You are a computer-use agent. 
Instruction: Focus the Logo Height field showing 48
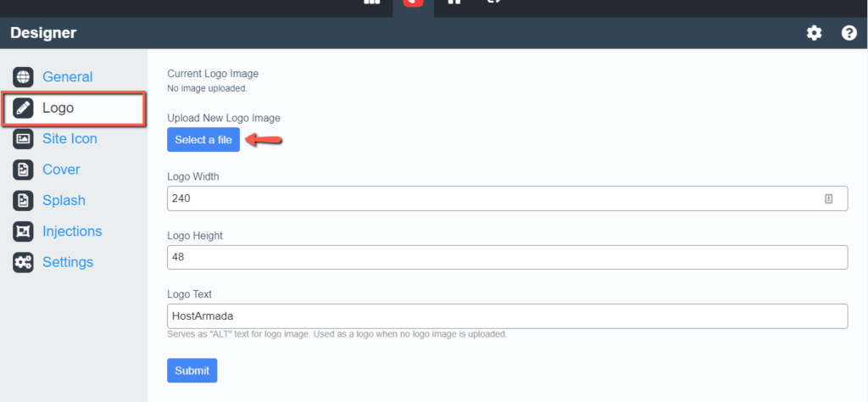click(507, 257)
